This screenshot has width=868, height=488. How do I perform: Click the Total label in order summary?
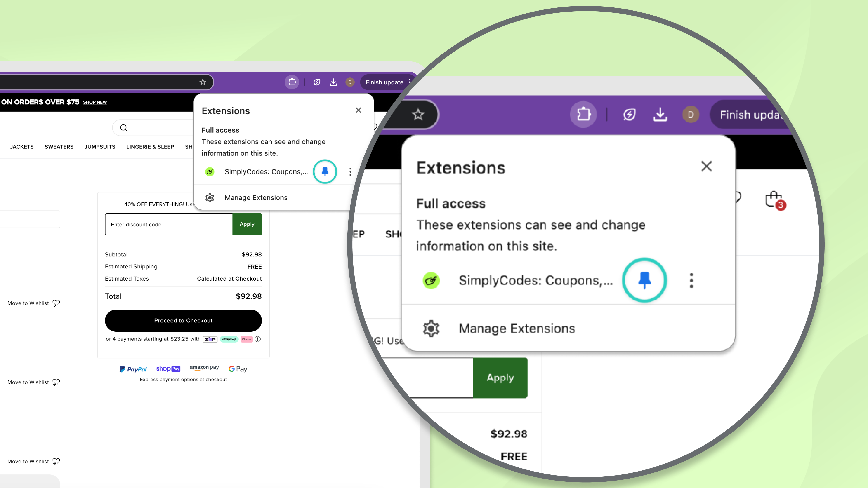pos(113,296)
